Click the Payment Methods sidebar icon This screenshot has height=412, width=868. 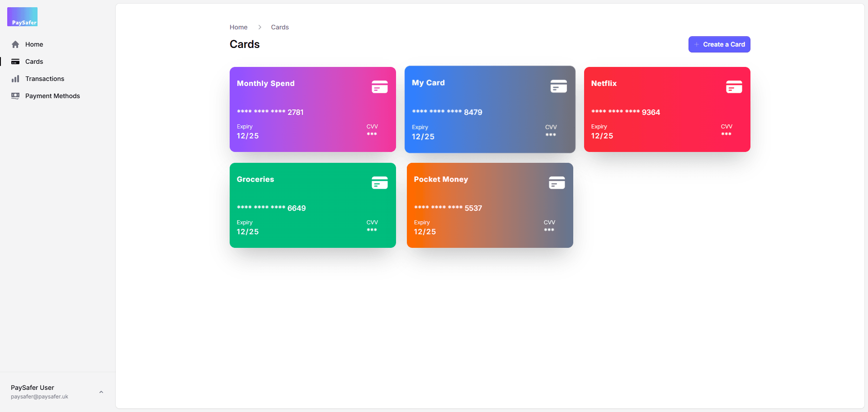tap(15, 96)
